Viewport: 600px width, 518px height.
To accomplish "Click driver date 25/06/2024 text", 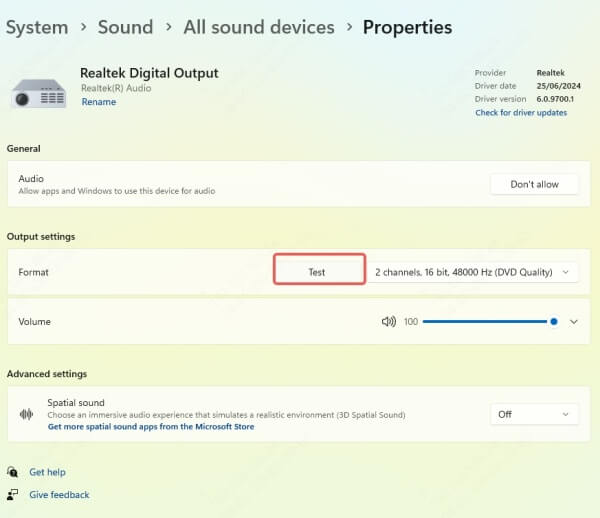I will point(559,86).
